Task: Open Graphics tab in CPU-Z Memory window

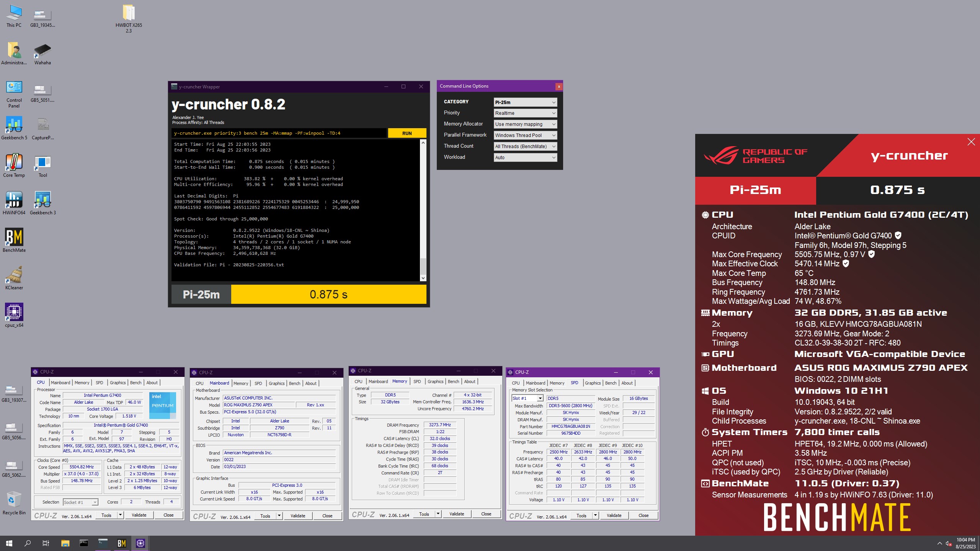Action: [x=436, y=381]
